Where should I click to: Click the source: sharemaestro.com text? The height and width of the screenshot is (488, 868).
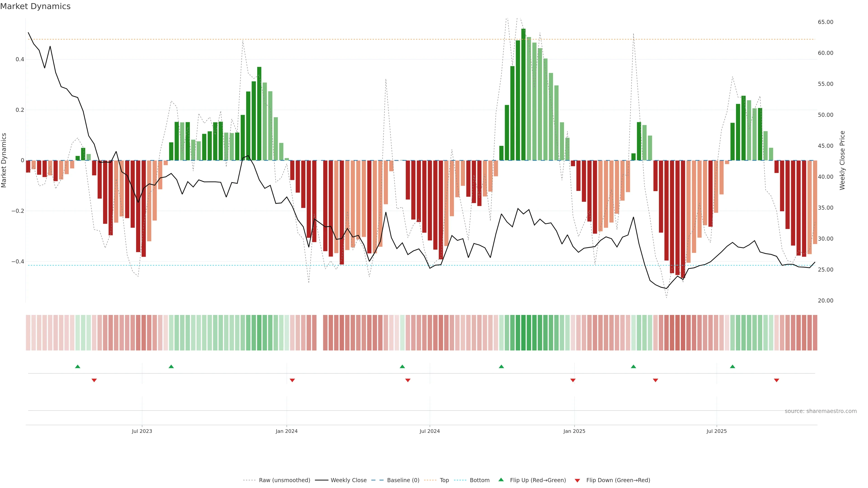821,411
